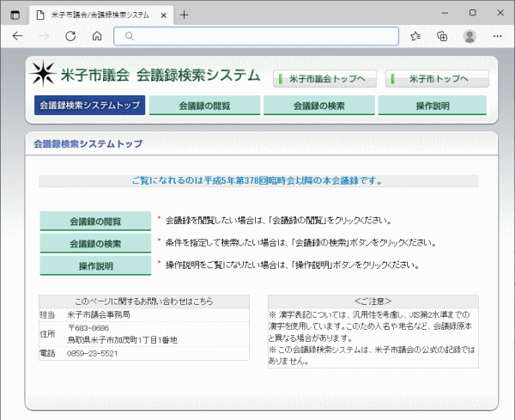Click the 操作説明 button in main content
Screen dimensions: 515x420
(95, 265)
